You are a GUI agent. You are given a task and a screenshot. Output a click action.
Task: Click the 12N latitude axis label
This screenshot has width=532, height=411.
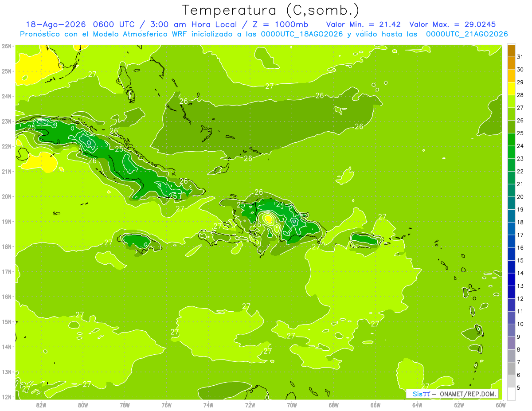6,397
